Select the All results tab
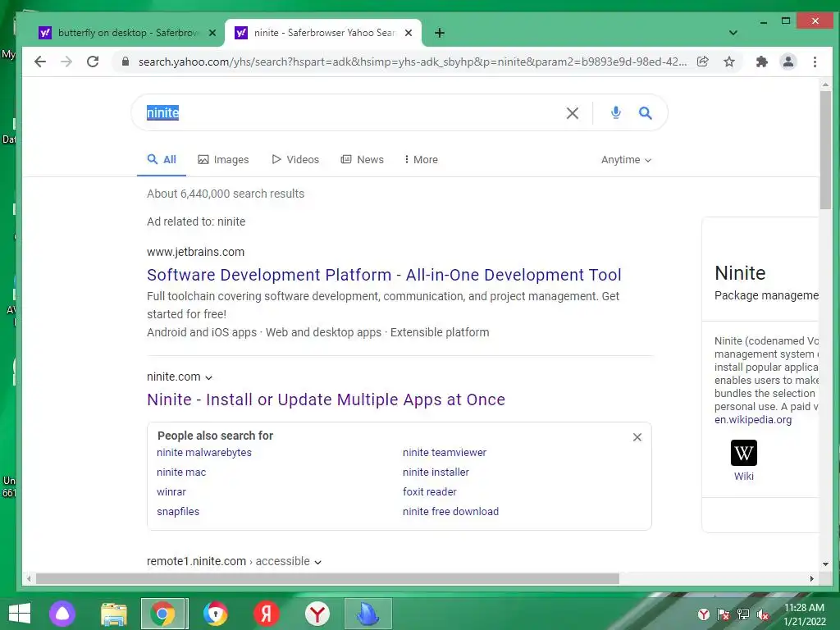 [x=162, y=160]
